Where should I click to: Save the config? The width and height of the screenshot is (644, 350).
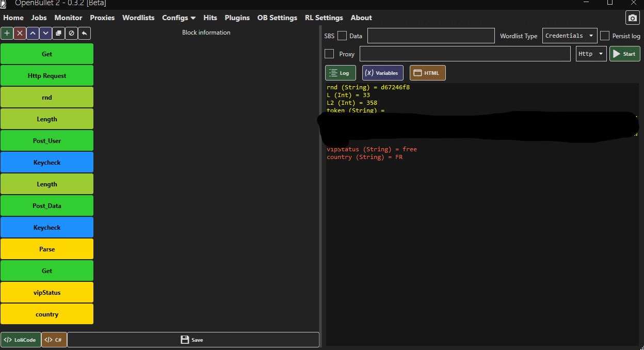pyautogui.click(x=193, y=340)
